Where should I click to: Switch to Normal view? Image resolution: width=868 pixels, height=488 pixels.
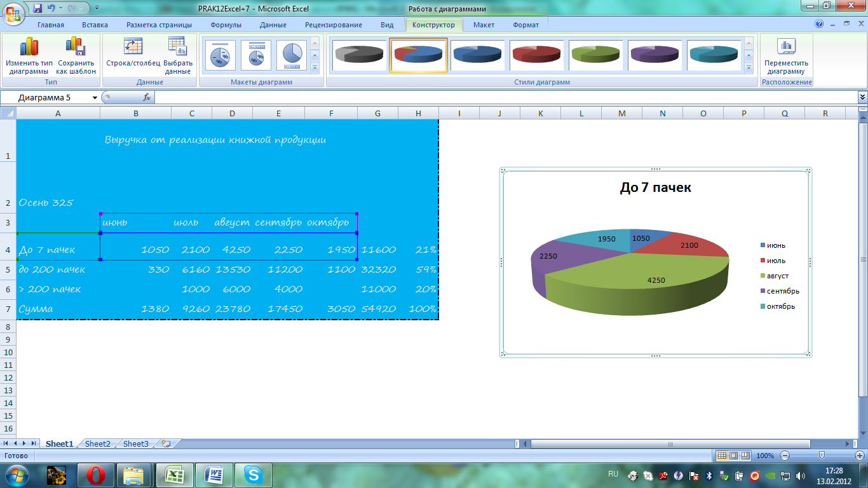tap(721, 456)
